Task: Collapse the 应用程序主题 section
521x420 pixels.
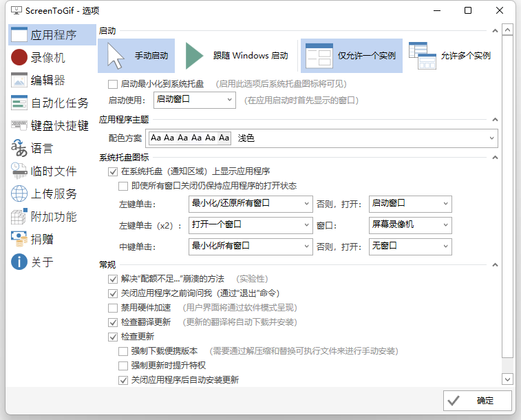Action: (495, 120)
